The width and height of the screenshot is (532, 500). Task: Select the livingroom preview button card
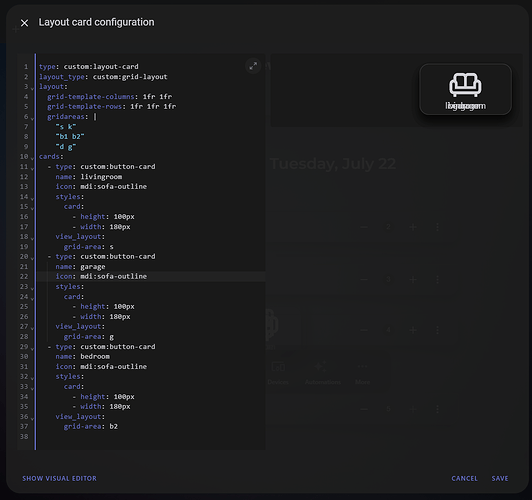click(x=465, y=89)
